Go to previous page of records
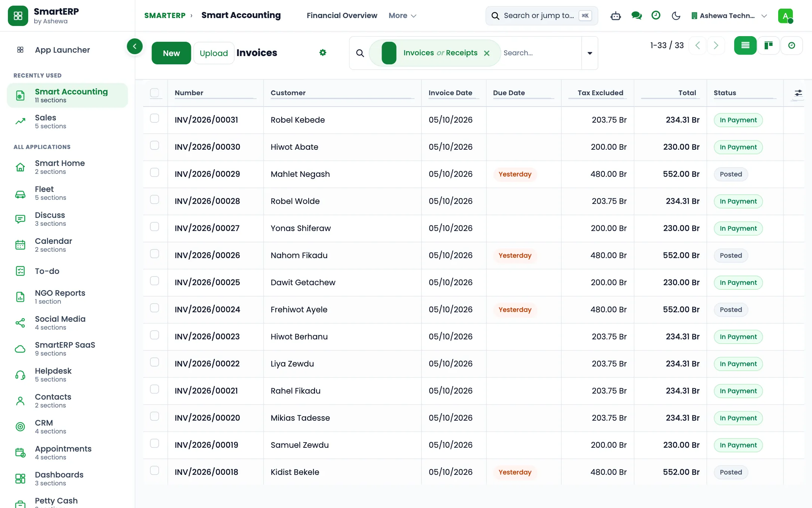 697,46
